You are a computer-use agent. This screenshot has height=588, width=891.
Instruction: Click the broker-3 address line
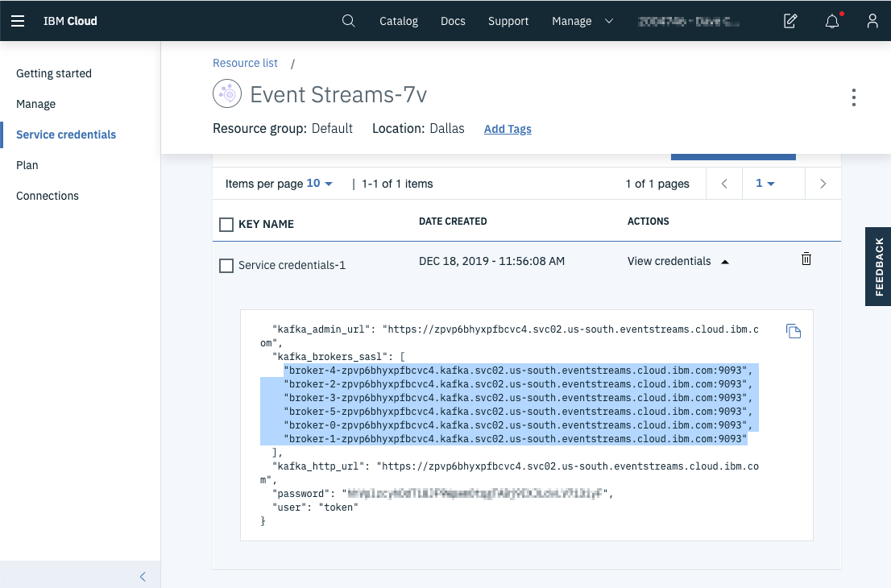pos(518,398)
